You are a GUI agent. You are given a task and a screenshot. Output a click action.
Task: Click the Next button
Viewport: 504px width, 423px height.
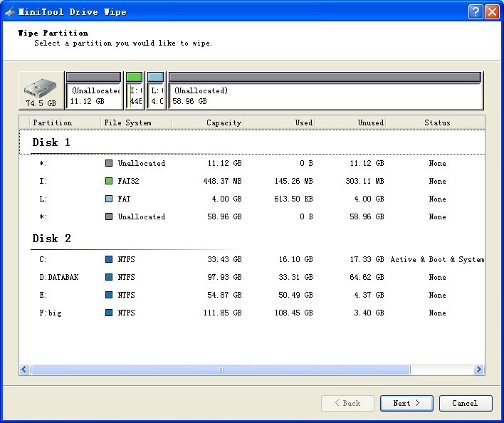click(406, 403)
